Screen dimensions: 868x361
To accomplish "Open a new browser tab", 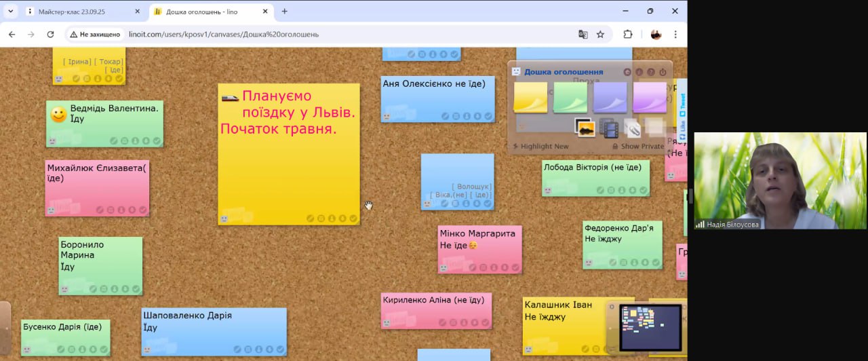I will point(284,12).
